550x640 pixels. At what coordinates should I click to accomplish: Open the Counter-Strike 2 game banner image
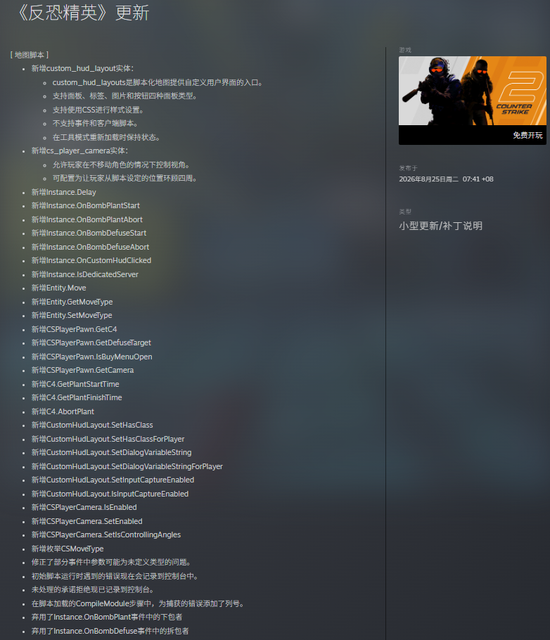pyautogui.click(x=472, y=91)
